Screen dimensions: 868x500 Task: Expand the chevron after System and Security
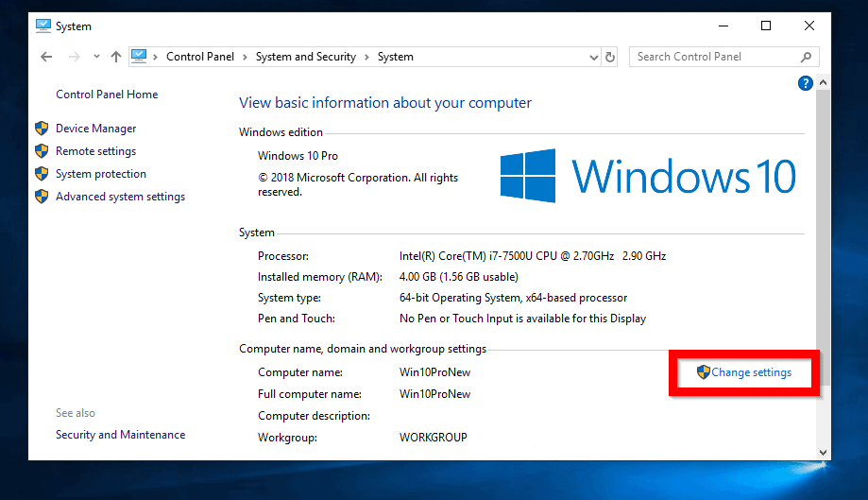click(x=366, y=57)
